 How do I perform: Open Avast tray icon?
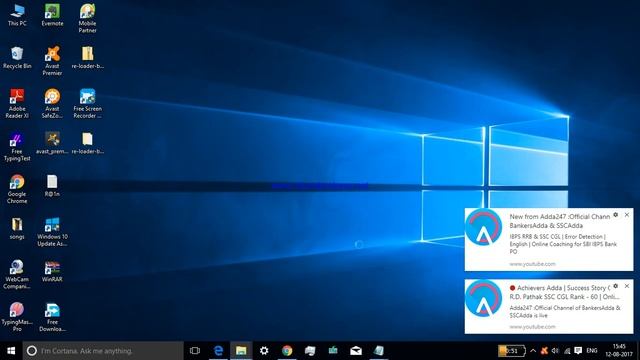544,351
